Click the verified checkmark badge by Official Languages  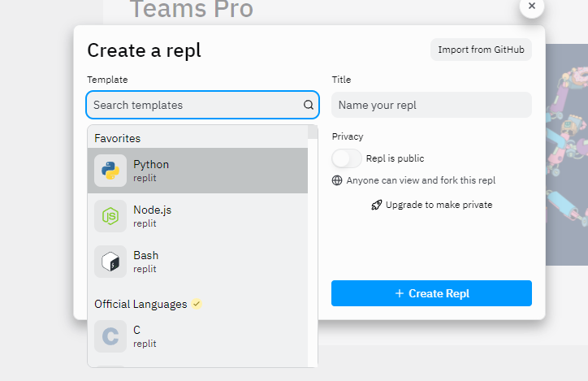click(197, 304)
